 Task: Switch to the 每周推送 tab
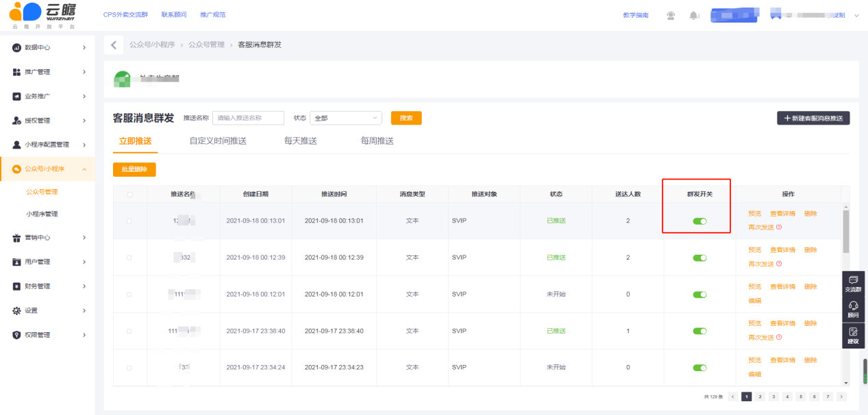[x=377, y=141]
